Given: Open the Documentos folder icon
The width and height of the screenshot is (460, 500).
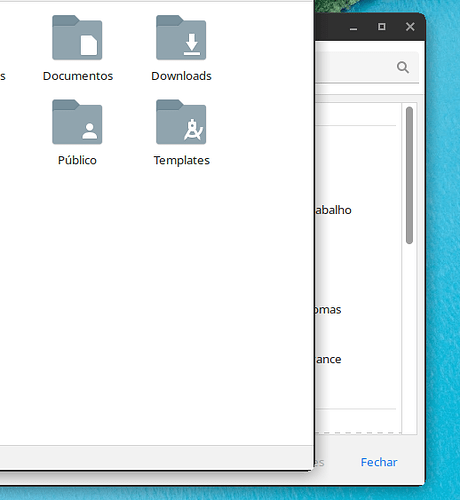Looking at the screenshot, I should 77,38.
